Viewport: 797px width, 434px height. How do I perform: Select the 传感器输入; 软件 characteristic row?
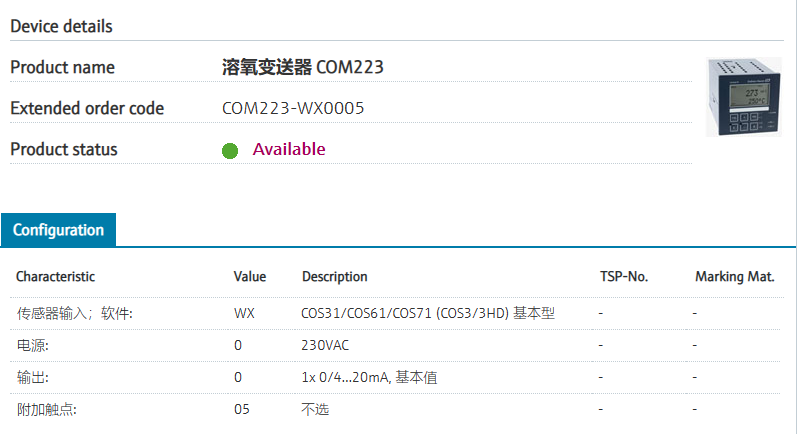pos(395,314)
